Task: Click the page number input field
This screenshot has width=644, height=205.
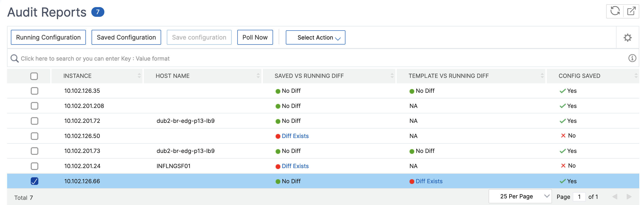Action: [x=579, y=197]
